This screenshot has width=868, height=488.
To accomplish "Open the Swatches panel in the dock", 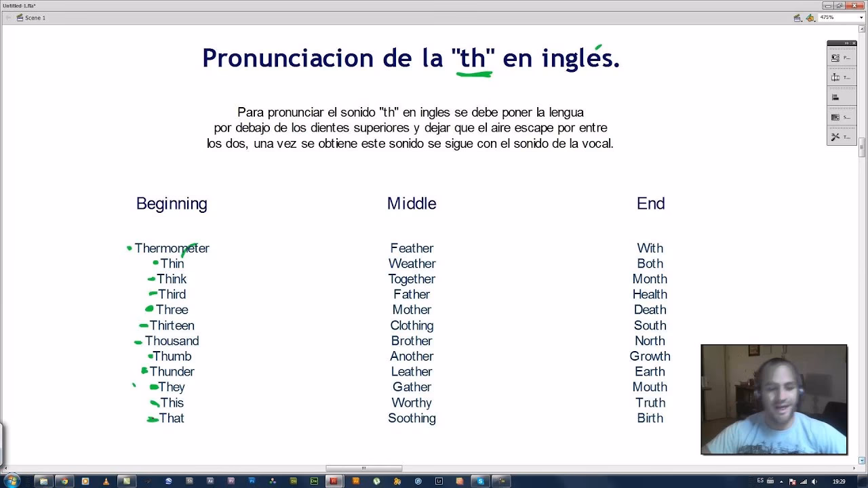I will [x=835, y=116].
